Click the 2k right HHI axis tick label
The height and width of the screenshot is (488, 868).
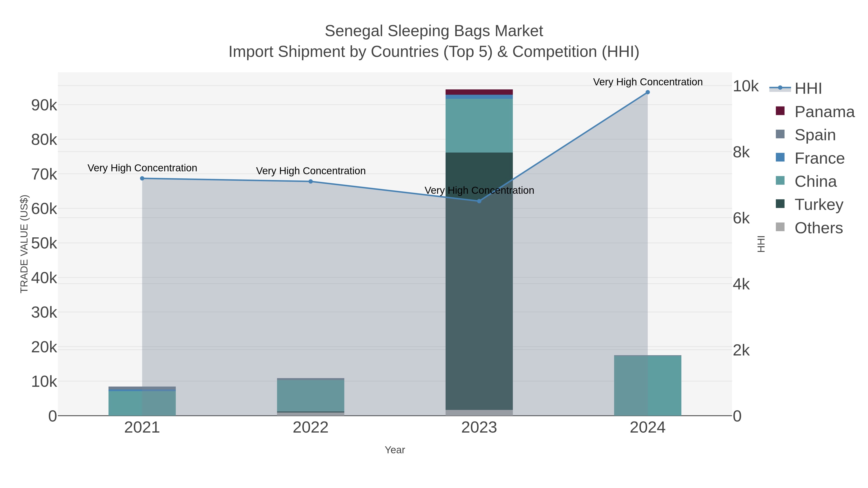coord(741,350)
